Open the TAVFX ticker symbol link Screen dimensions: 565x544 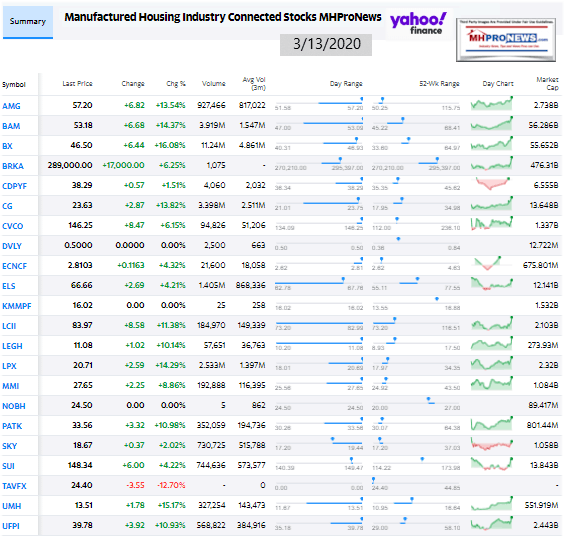coord(14,486)
